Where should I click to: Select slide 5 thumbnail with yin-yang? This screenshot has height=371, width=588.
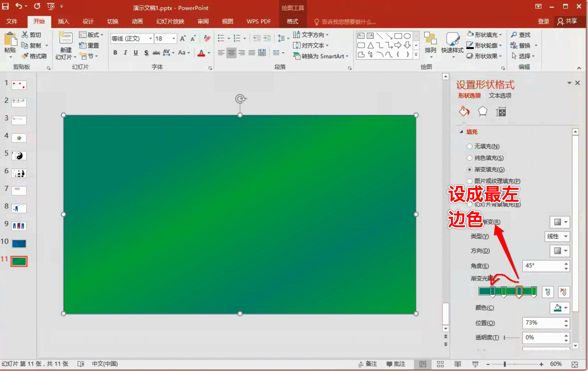coord(19,156)
